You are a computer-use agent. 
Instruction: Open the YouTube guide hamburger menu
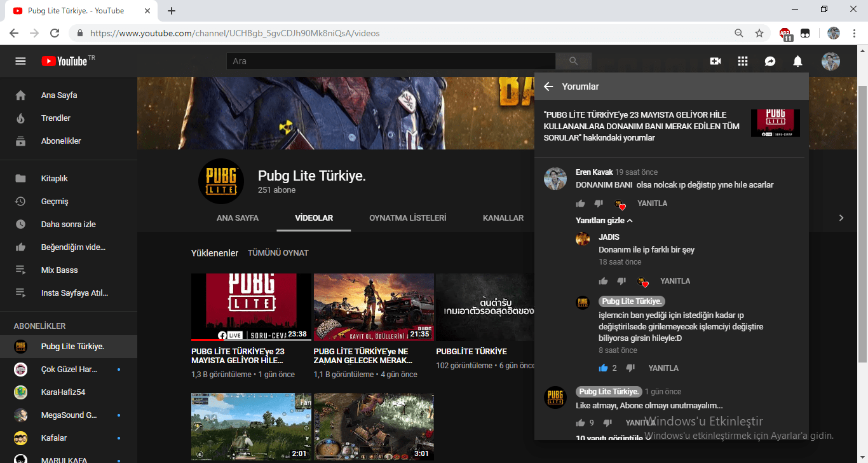(x=20, y=61)
